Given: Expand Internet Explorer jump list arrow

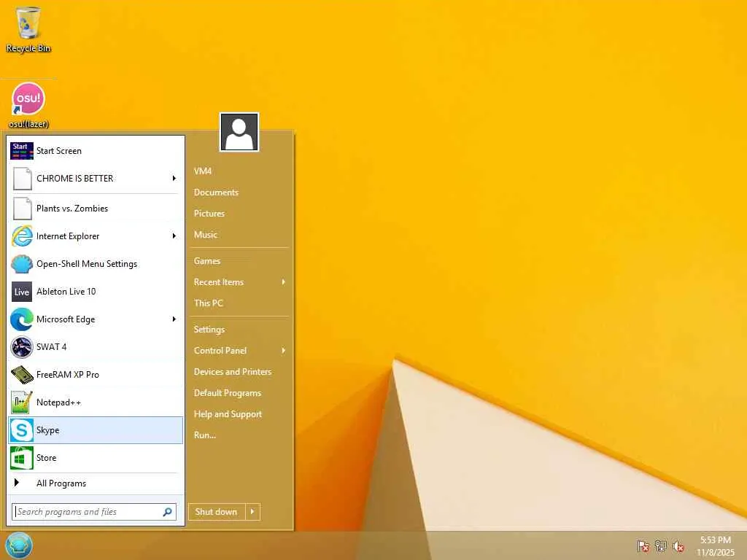Looking at the screenshot, I should click(x=174, y=236).
